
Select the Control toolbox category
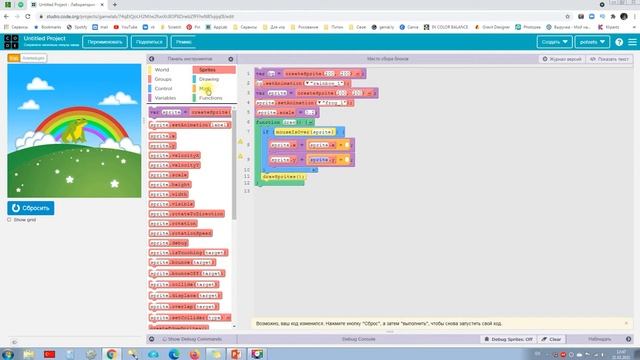tap(163, 89)
